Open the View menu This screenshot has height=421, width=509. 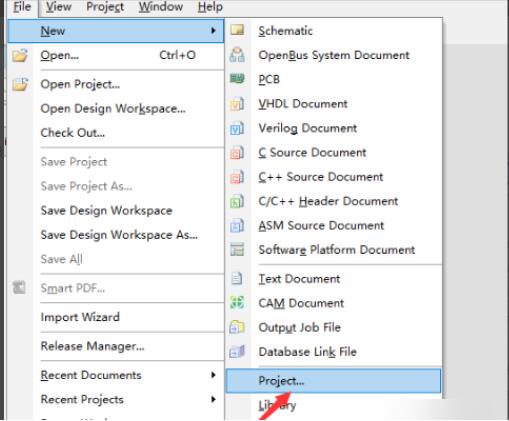click(59, 7)
